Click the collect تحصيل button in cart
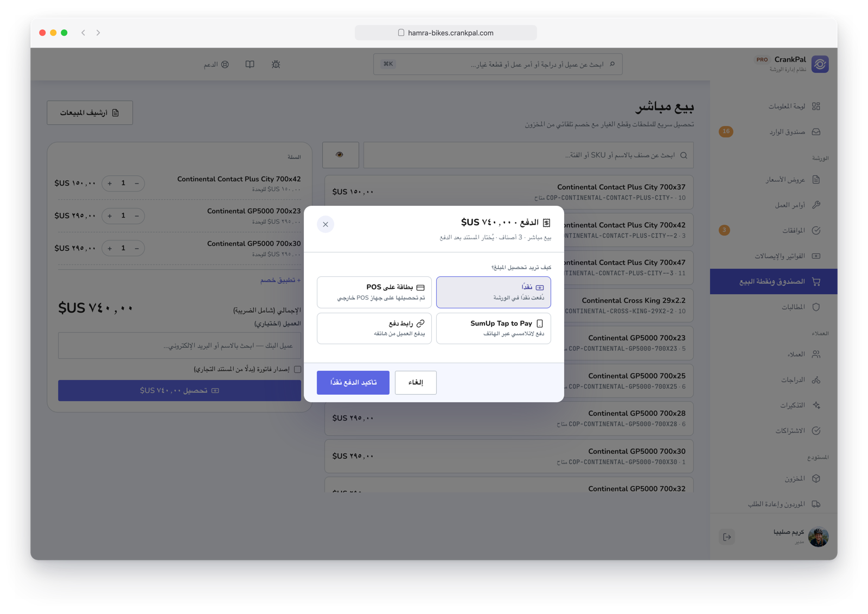 (x=180, y=391)
